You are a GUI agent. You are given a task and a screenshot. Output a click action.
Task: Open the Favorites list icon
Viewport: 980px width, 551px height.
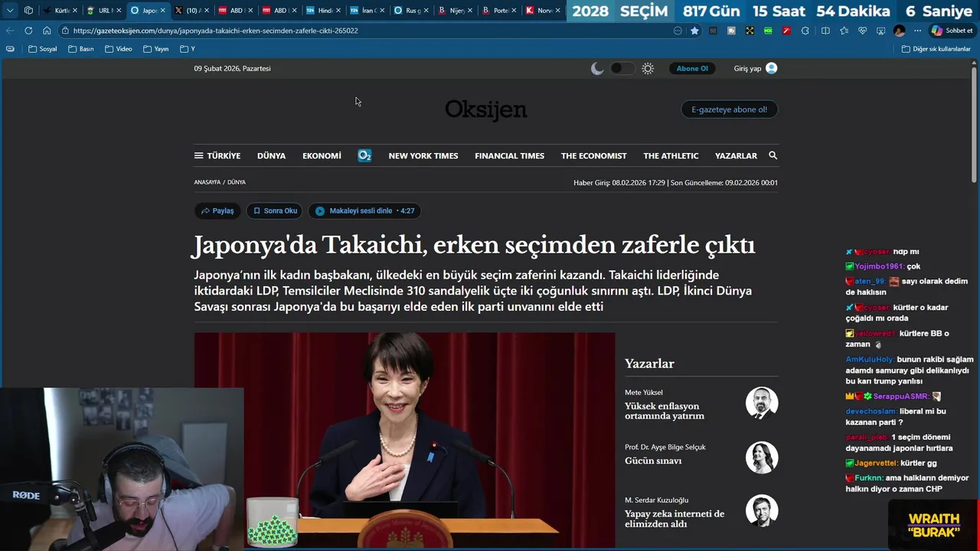pos(844,31)
